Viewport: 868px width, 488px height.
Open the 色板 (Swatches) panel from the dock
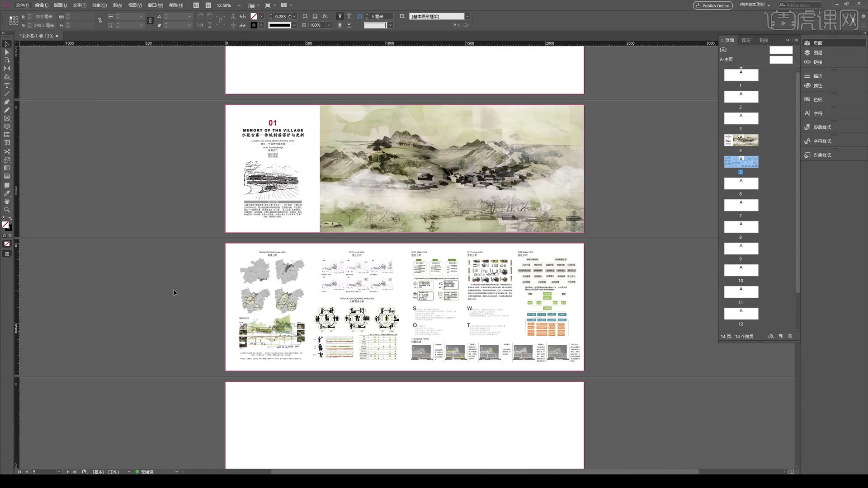[818, 99]
